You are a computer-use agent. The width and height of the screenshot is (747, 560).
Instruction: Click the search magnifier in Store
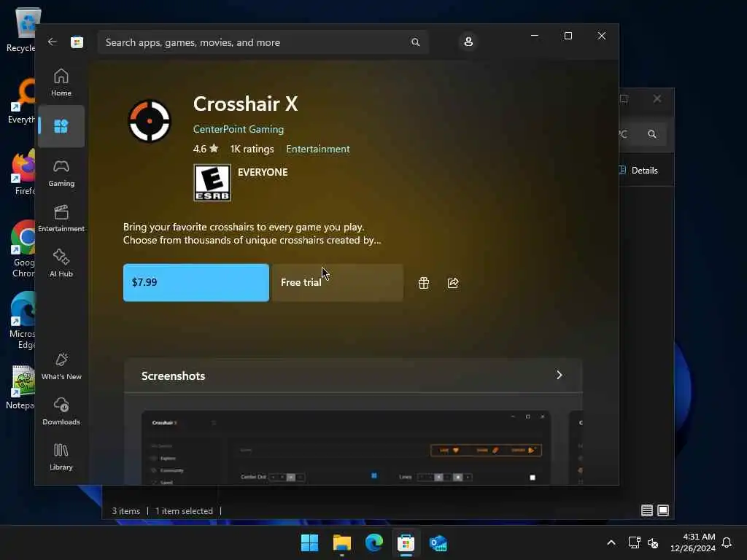point(415,42)
